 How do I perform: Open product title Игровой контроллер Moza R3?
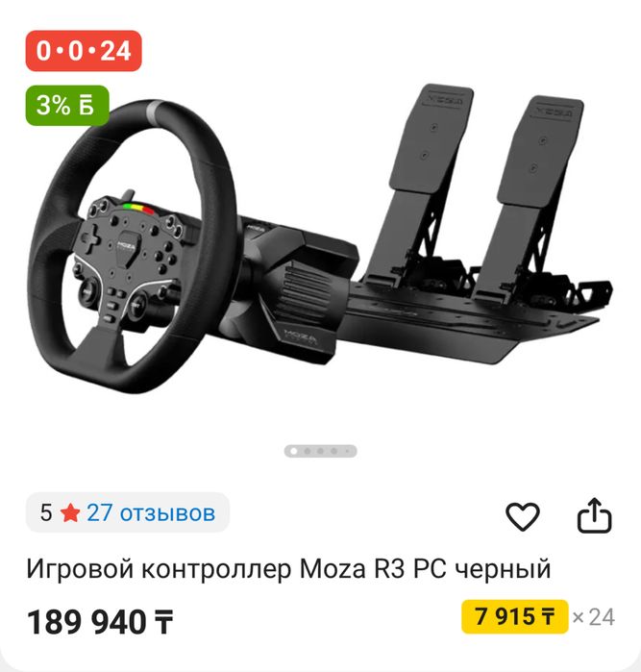[288, 569]
